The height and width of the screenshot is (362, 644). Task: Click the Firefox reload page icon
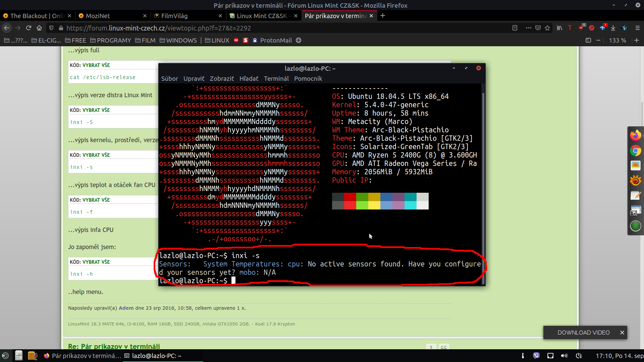pos(29,28)
